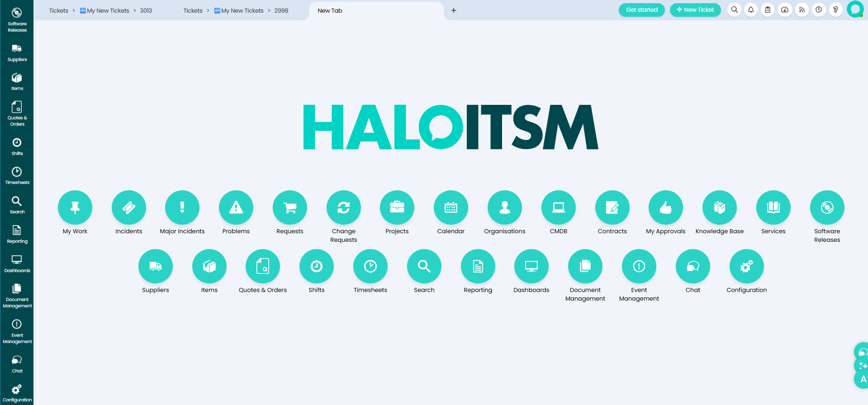Select the New Tab tab
The height and width of the screenshot is (405, 868).
[376, 10]
